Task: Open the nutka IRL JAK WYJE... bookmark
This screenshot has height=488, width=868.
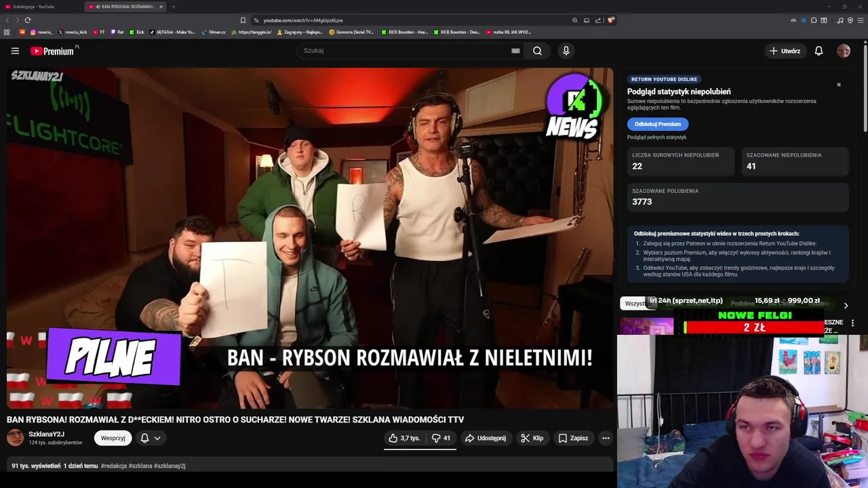Action: [509, 32]
